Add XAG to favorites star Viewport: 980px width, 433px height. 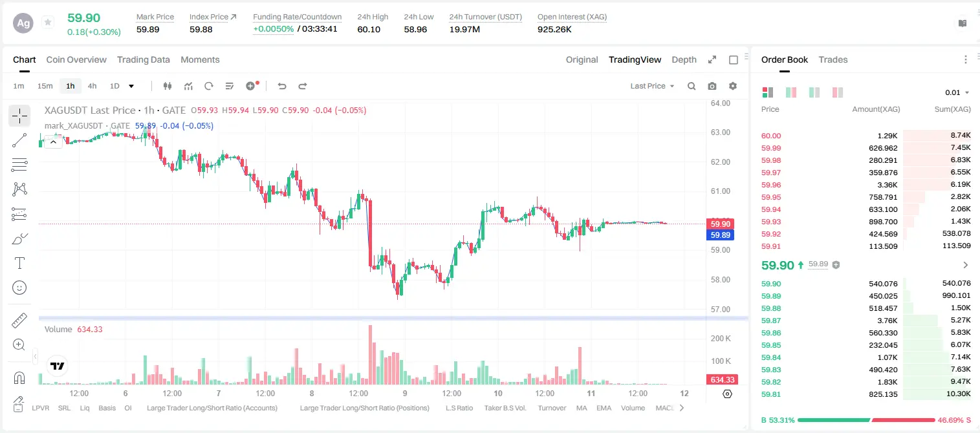pyautogui.click(x=48, y=23)
